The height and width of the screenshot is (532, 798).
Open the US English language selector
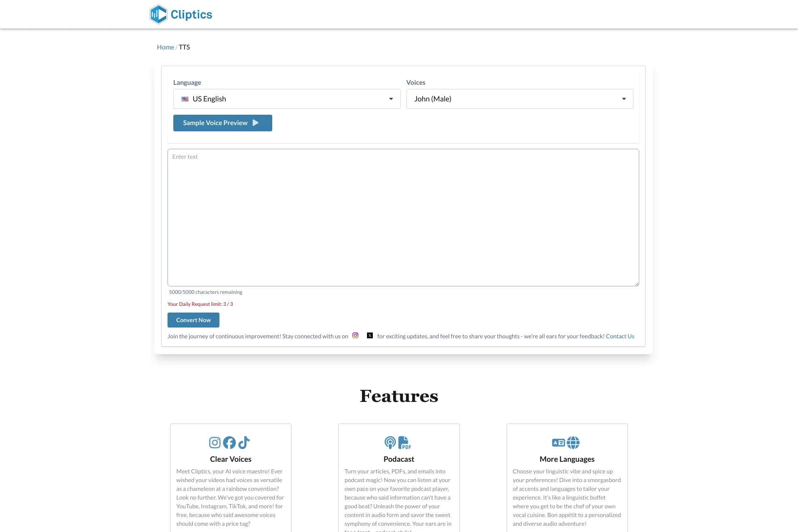coord(287,99)
